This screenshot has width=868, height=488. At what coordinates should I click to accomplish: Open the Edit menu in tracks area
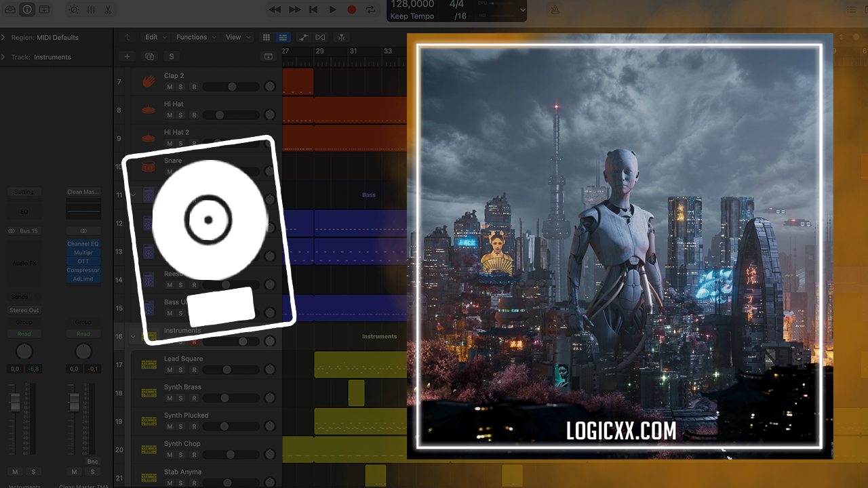[x=155, y=37]
